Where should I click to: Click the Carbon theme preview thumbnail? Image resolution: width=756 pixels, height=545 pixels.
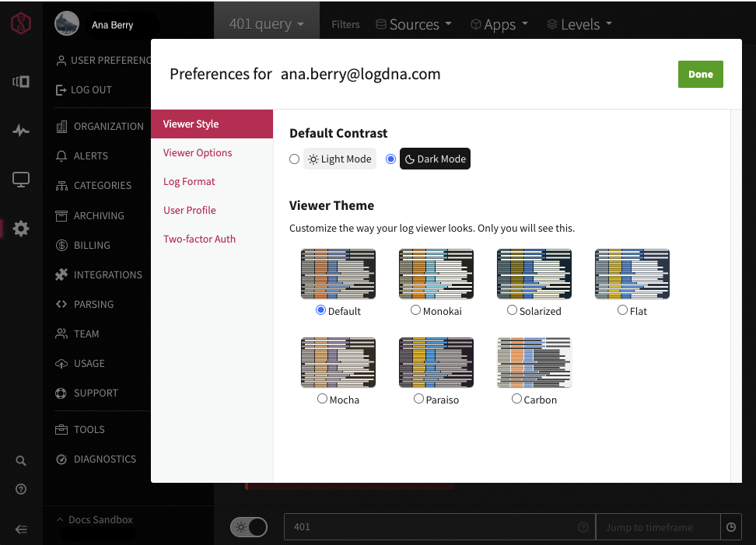pyautogui.click(x=534, y=362)
